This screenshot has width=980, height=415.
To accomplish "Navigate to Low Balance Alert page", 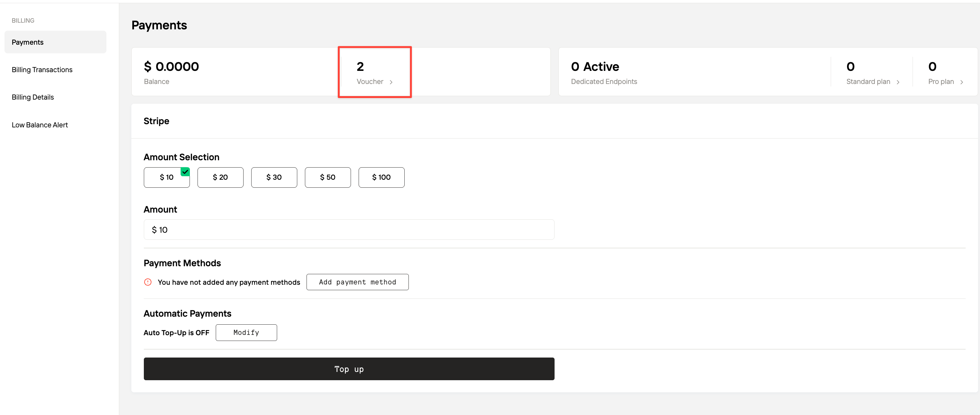I will click(x=40, y=125).
